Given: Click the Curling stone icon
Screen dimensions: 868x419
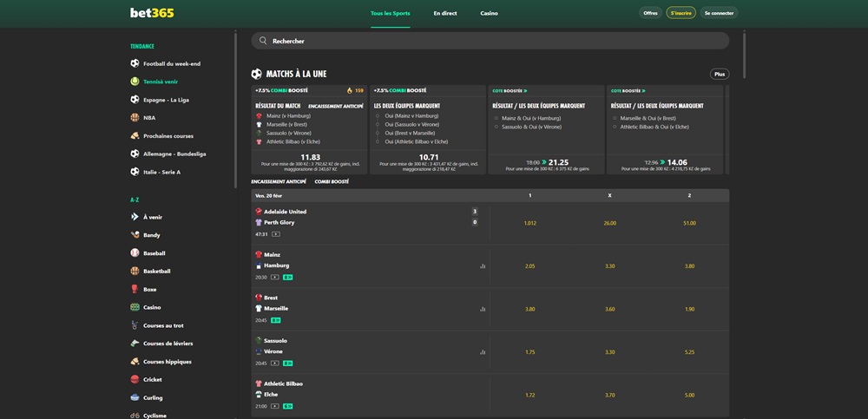Looking at the screenshot, I should [135, 397].
